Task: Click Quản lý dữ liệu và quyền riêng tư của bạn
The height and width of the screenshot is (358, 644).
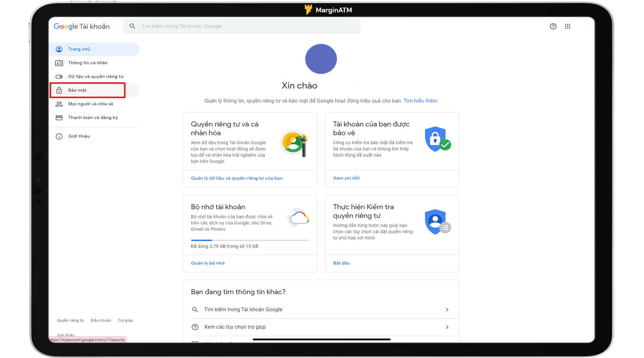Action: coord(237,178)
